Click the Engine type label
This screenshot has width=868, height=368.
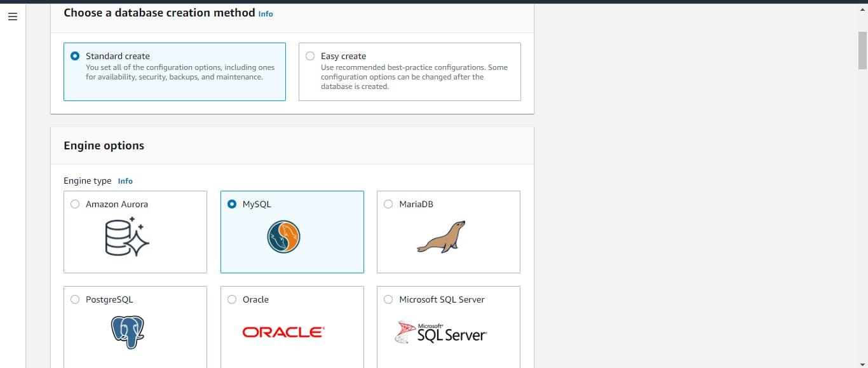[87, 181]
